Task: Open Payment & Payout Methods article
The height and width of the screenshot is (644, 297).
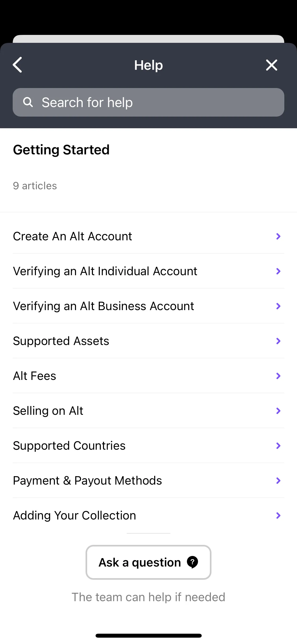Action: pyautogui.click(x=148, y=481)
